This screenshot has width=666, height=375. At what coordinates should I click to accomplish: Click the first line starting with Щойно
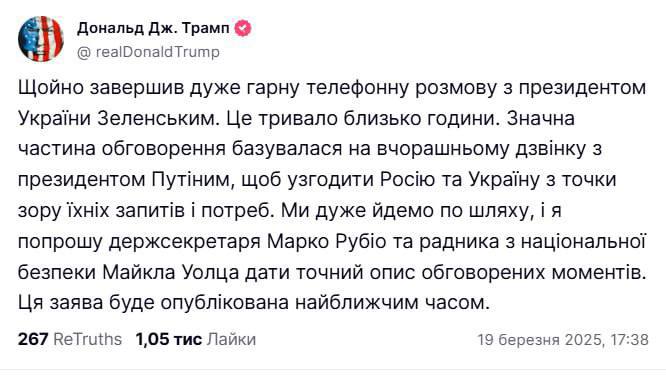[x=332, y=88]
